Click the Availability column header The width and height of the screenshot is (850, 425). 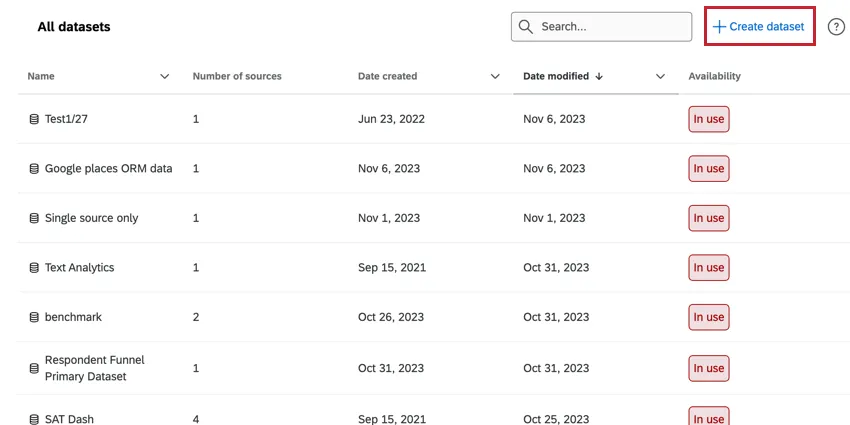tap(714, 76)
